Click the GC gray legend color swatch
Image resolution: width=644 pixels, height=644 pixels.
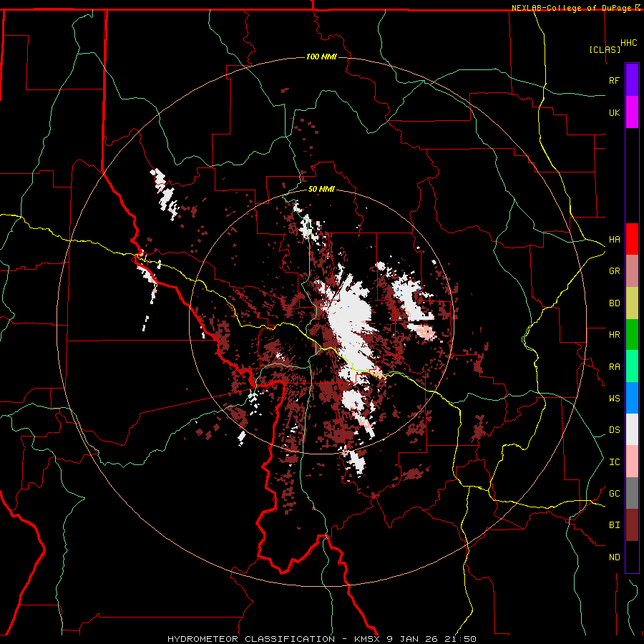tap(632, 493)
